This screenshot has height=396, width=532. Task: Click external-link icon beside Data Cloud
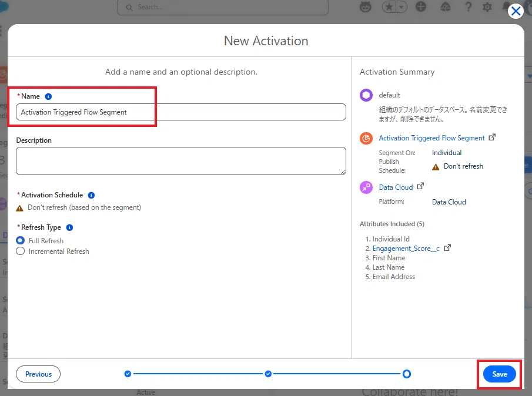pyautogui.click(x=420, y=186)
